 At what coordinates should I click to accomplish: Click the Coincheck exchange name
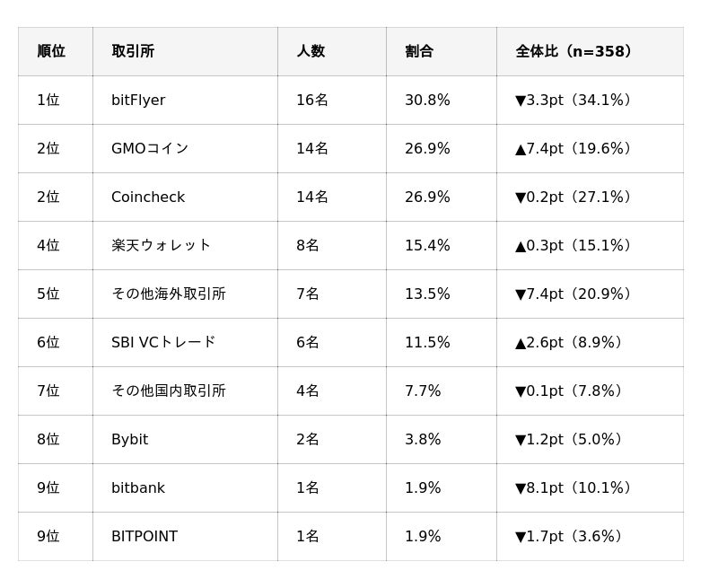coord(148,197)
